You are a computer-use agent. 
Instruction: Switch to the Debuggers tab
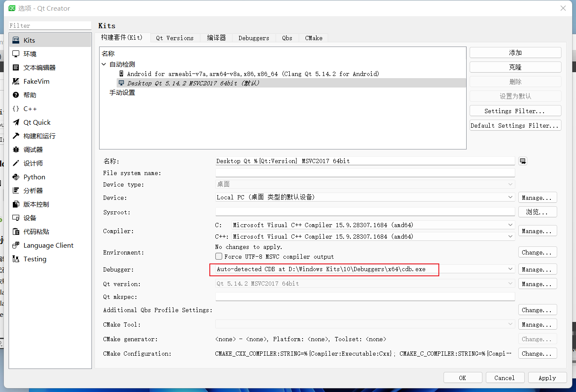254,38
